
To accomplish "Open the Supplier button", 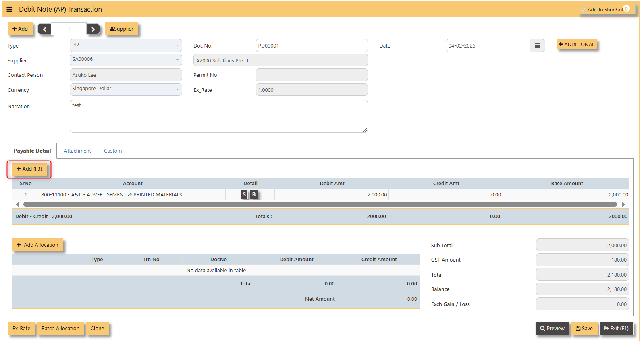I will [x=122, y=29].
